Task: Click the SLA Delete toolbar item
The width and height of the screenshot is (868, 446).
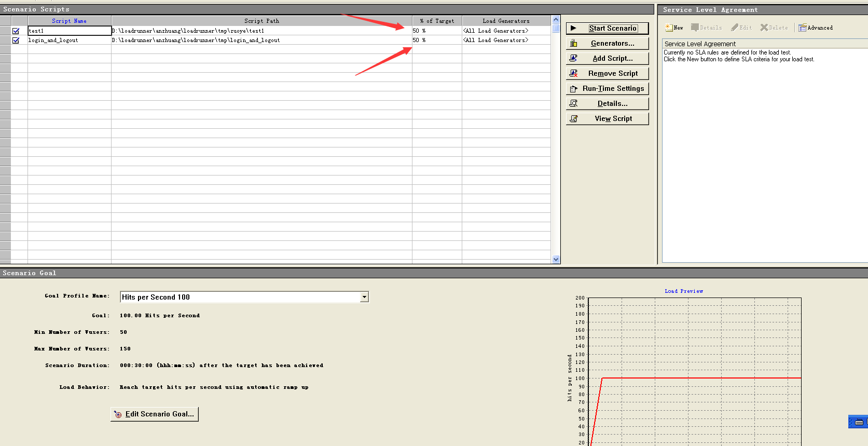Action: pyautogui.click(x=774, y=28)
